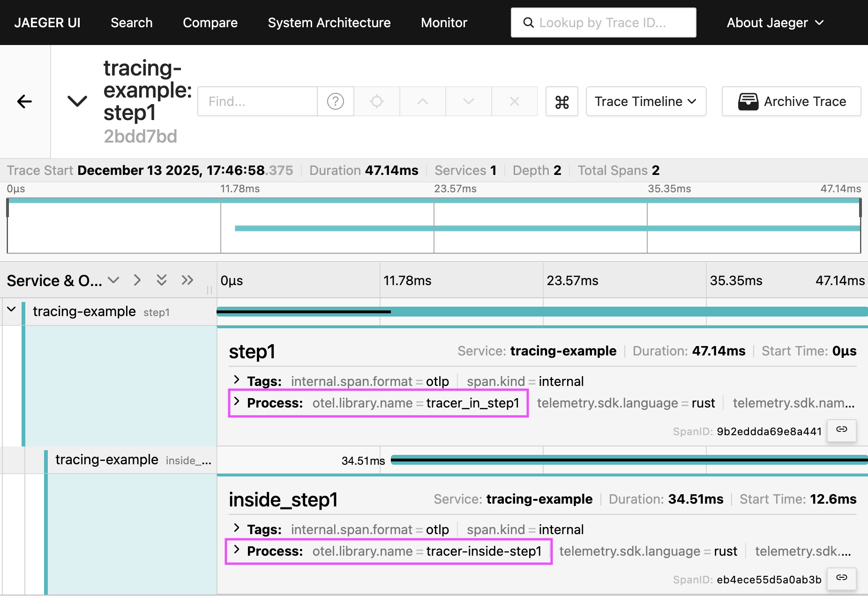
Task: Click the focus search matches crosshair icon
Action: pyautogui.click(x=377, y=101)
